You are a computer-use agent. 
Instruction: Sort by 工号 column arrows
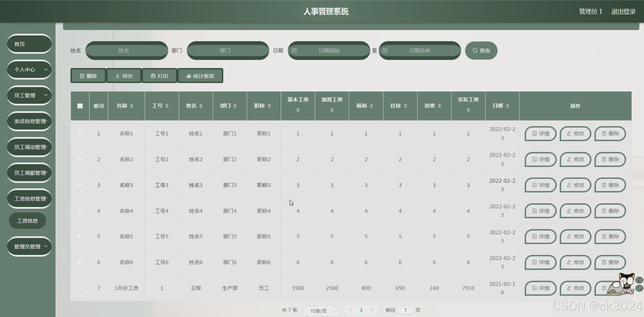(167, 106)
